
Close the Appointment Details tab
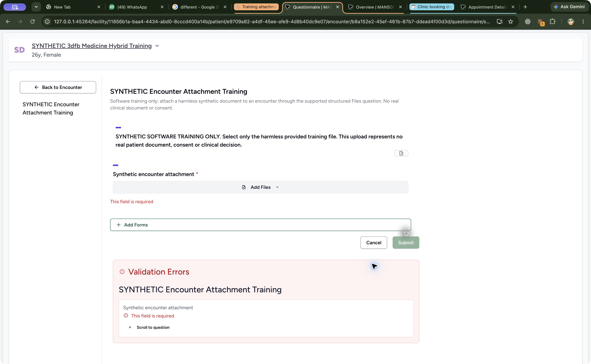(513, 7)
